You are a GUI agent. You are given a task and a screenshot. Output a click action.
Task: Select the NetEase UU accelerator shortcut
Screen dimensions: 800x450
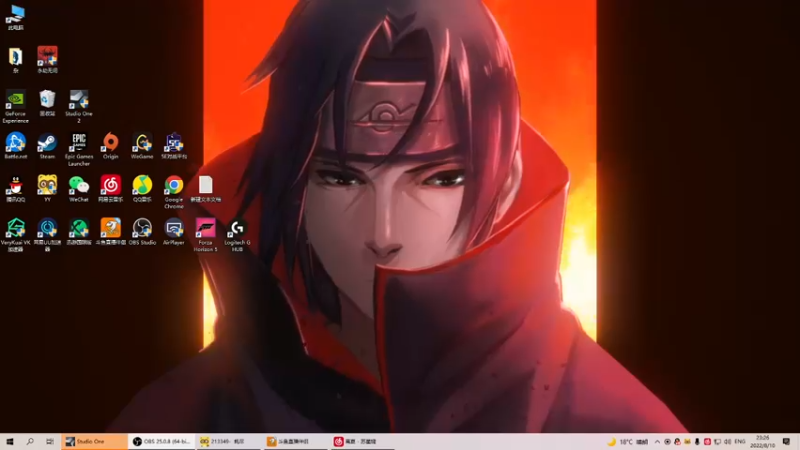tap(47, 235)
